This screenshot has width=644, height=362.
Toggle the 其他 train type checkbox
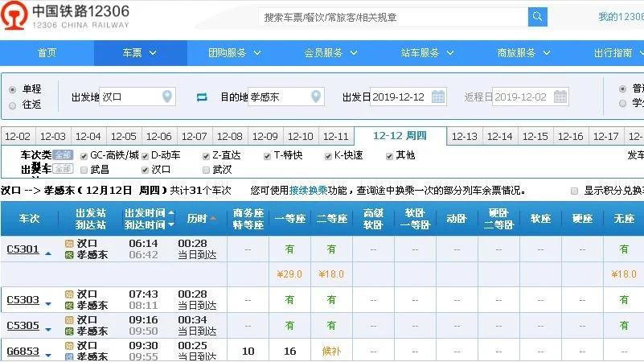pyautogui.click(x=389, y=156)
